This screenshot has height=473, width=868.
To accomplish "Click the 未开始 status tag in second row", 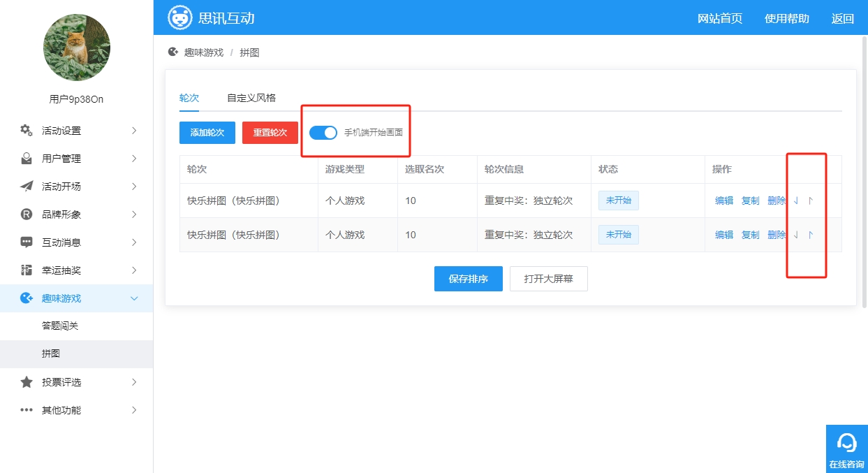I will point(619,235).
